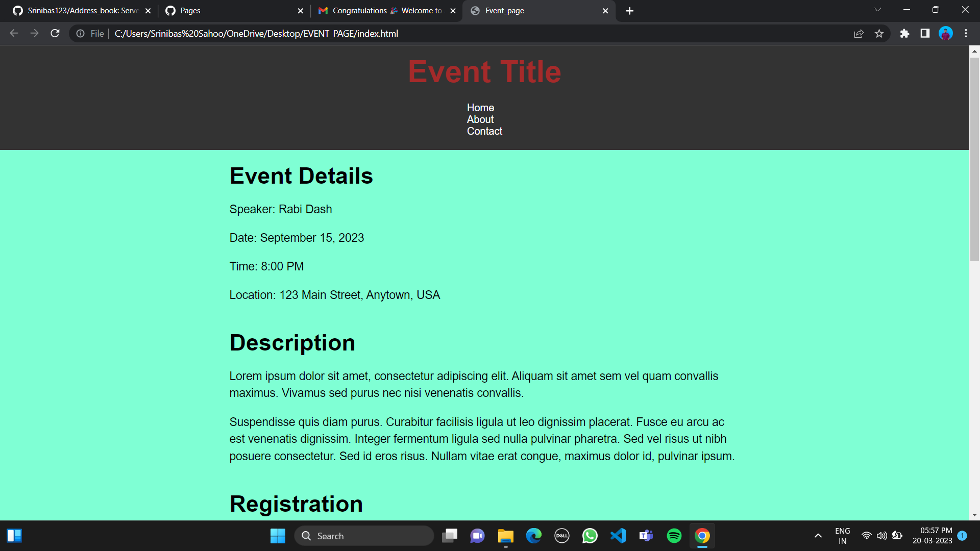This screenshot has height=551, width=980.
Task: Open WhatsApp from the taskbar
Action: click(590, 536)
